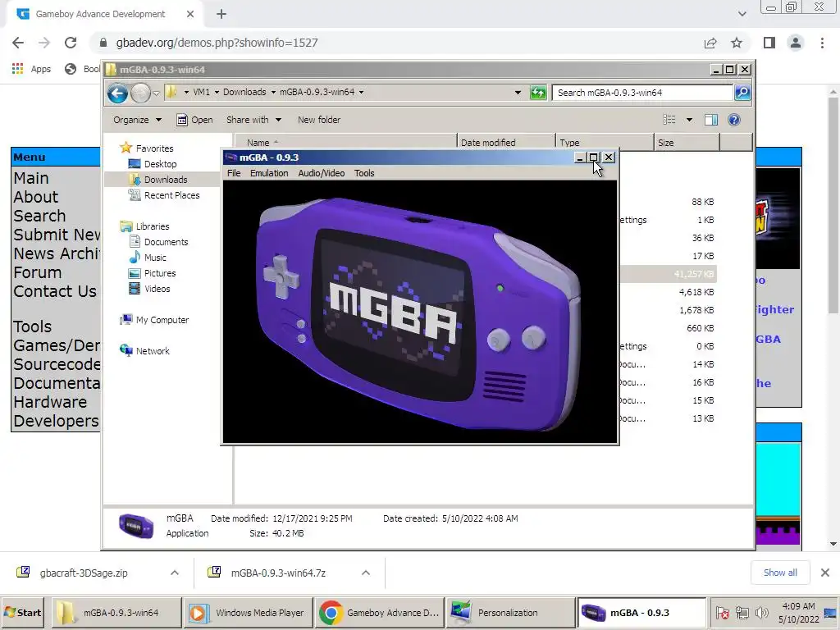Reload the page in Chrome

click(71, 43)
